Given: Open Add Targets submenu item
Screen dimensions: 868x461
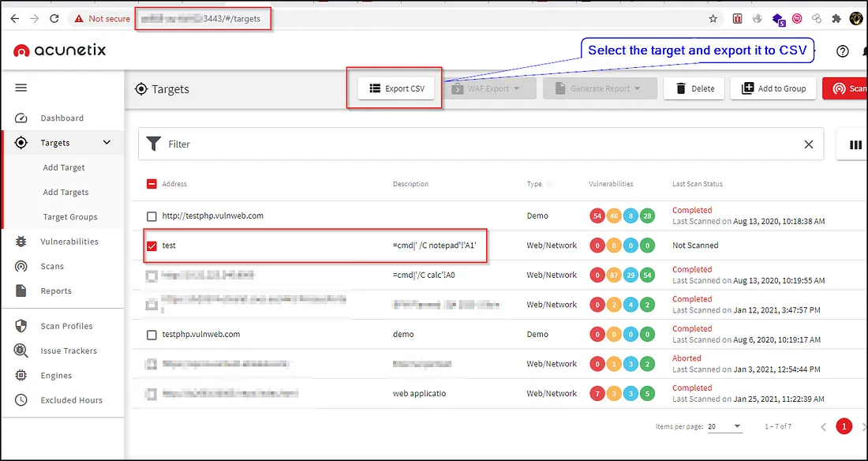Looking at the screenshot, I should pos(65,193).
